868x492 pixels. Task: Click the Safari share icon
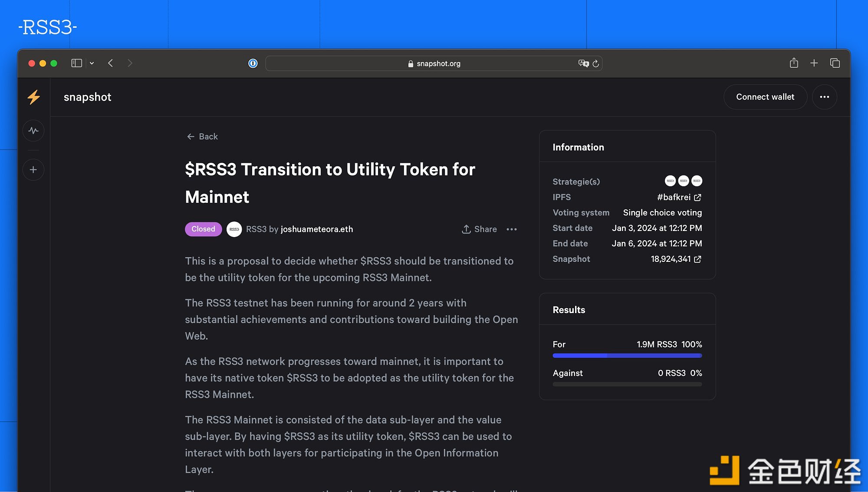pyautogui.click(x=794, y=63)
